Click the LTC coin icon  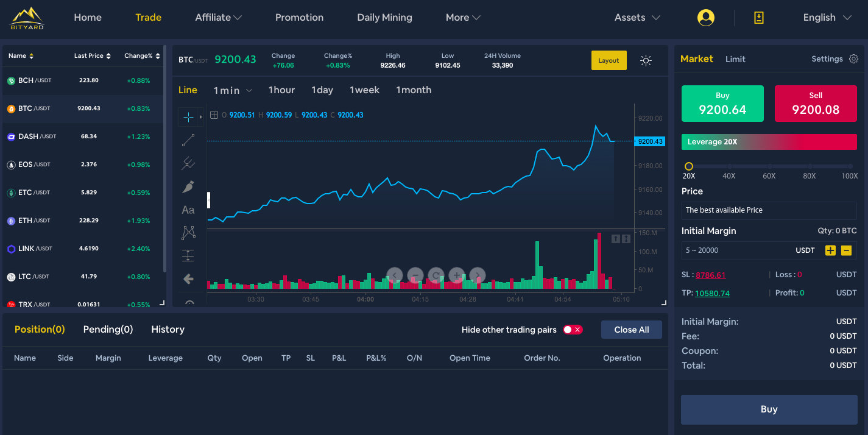(11, 277)
